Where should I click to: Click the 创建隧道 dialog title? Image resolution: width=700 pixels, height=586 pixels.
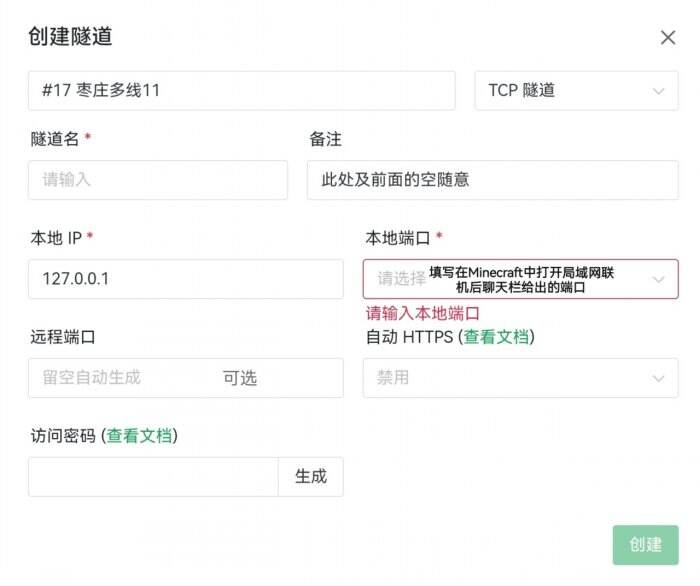click(70, 36)
